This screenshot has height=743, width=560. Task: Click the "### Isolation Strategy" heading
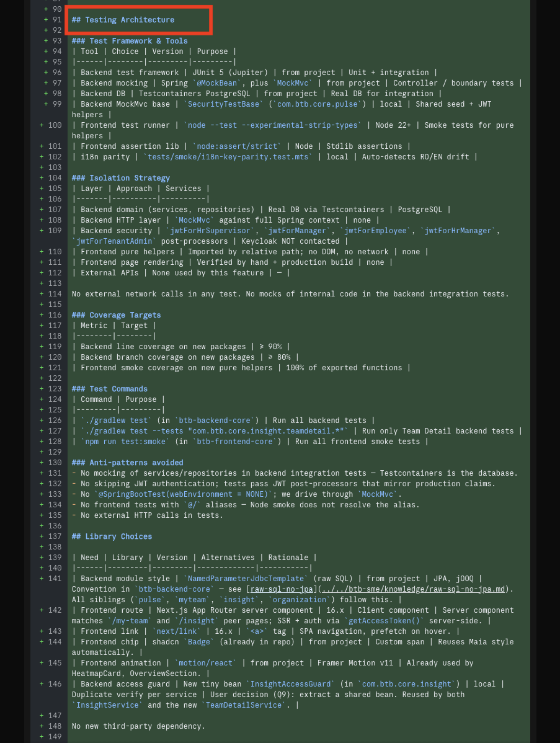pos(121,178)
